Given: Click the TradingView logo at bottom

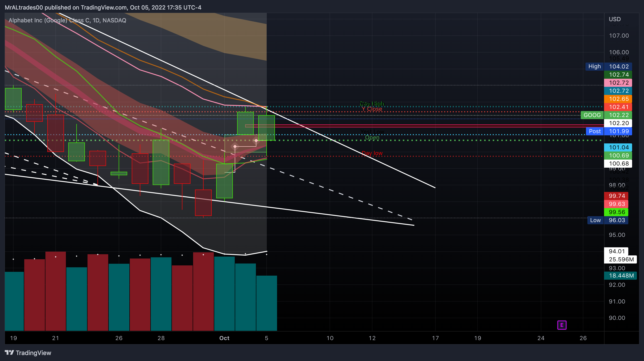Looking at the screenshot, I should click(28, 353).
